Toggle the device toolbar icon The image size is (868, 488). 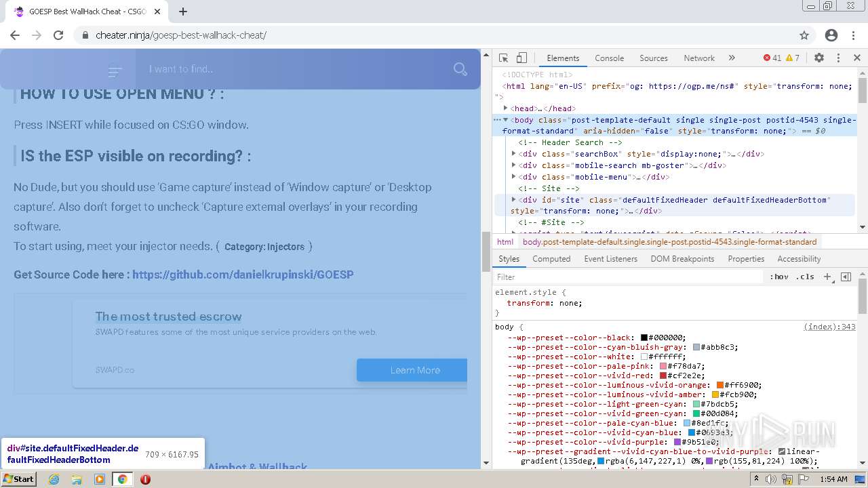(x=521, y=58)
